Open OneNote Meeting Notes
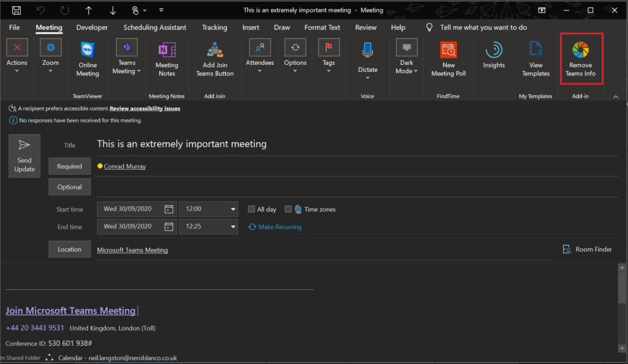 (x=167, y=59)
